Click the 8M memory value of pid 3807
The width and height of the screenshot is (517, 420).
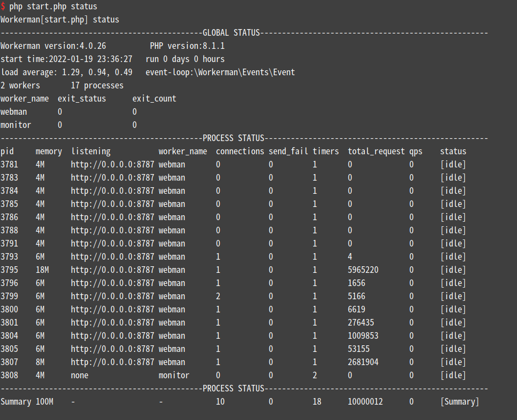[x=40, y=362]
